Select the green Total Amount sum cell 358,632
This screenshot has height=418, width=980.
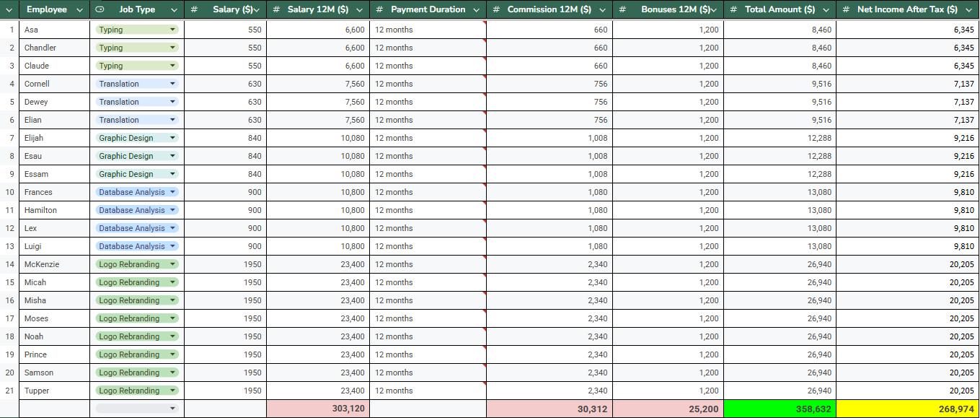point(780,409)
